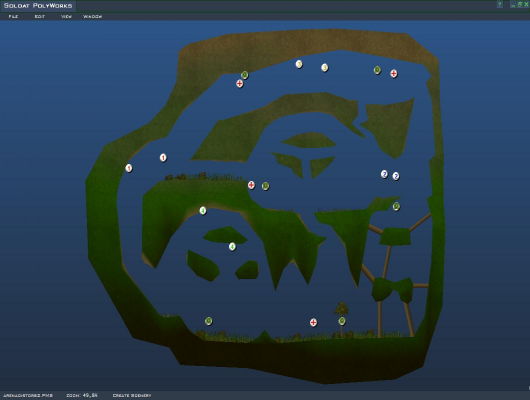Open the Edit menu
The height and width of the screenshot is (400, 530).
point(40,16)
